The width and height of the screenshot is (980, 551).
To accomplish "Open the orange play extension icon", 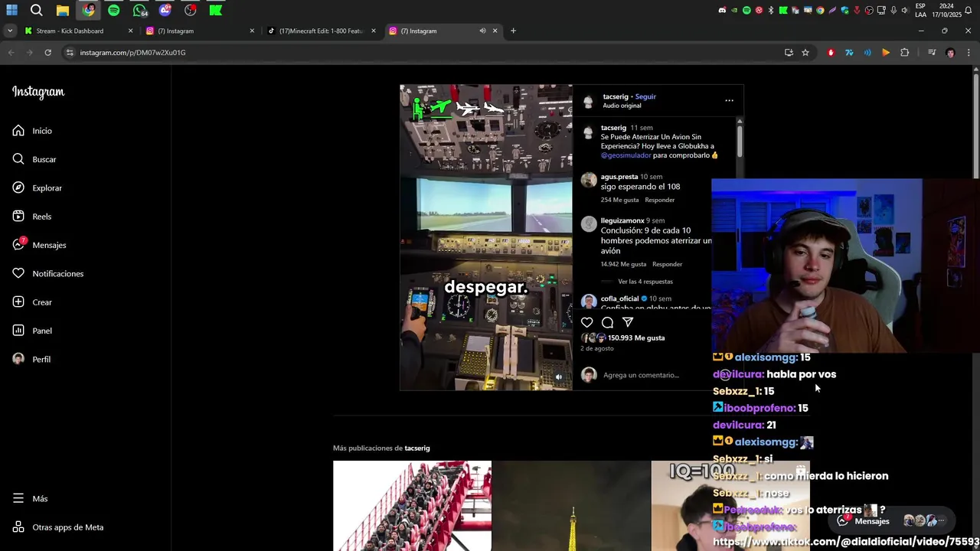I will [886, 53].
